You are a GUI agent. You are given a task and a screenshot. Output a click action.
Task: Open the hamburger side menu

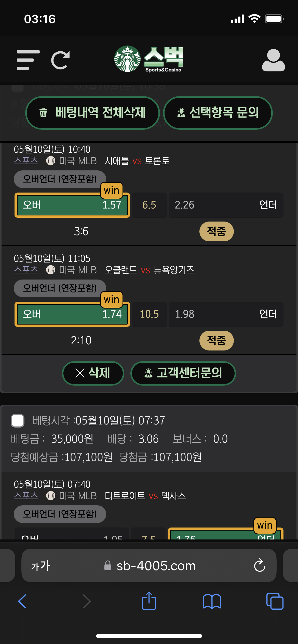[x=28, y=60]
